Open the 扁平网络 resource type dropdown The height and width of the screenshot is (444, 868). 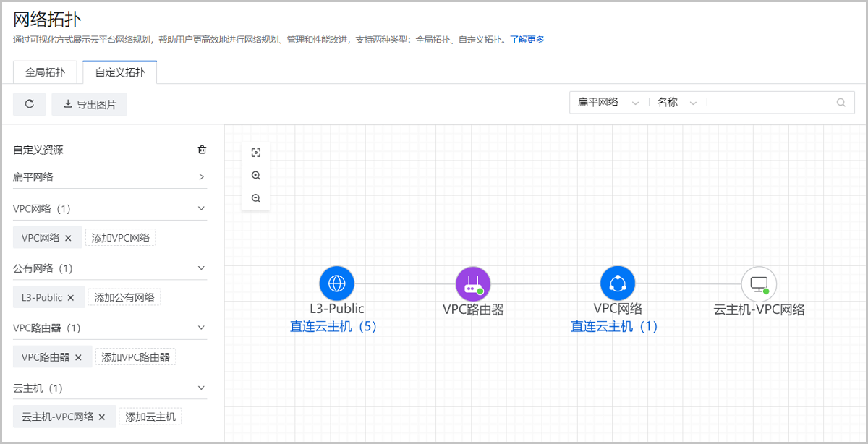click(x=608, y=103)
